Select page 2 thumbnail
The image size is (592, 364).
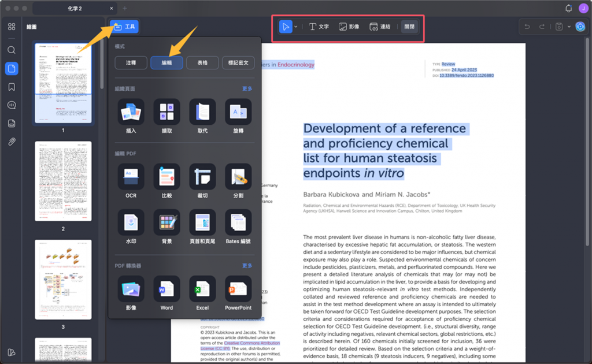(63, 181)
